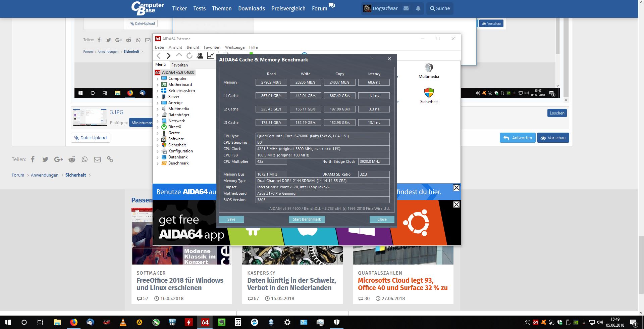
Task: Share by email in the Teilen row
Action: [x=97, y=159]
